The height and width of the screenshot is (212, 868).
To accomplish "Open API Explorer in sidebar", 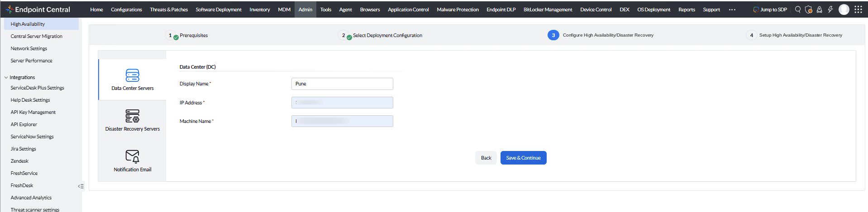I will coord(24,124).
